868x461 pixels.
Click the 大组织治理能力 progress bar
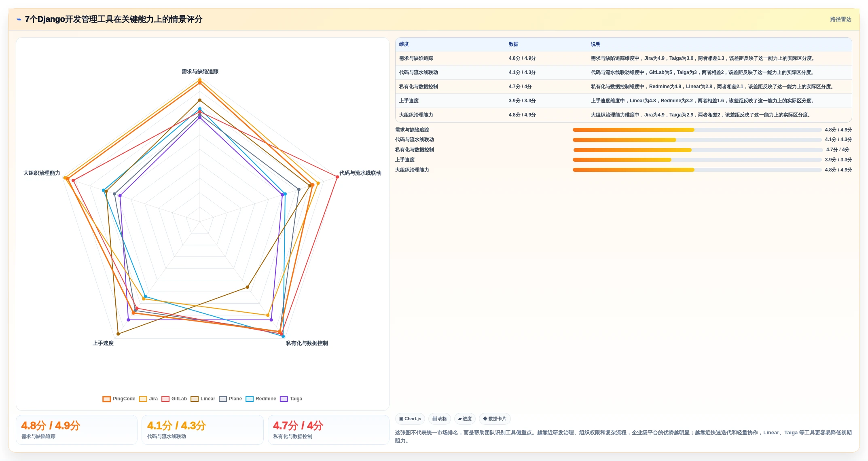(x=697, y=170)
